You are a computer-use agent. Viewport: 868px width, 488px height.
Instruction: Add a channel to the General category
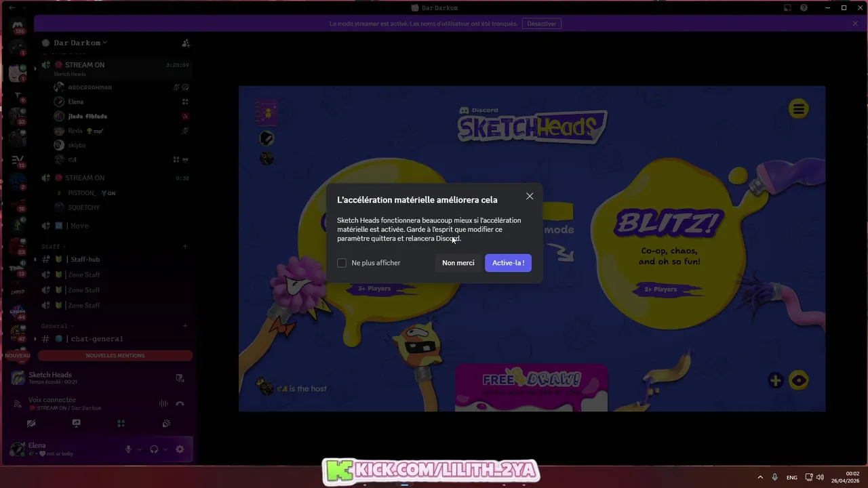tap(185, 326)
